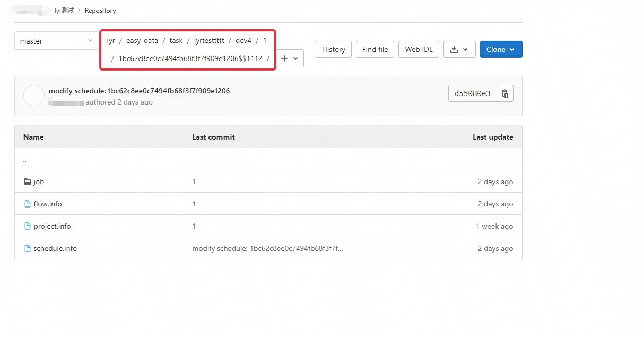Image resolution: width=644 pixels, height=337 pixels.
Task: Open the master branch dropdown
Action: (x=56, y=41)
